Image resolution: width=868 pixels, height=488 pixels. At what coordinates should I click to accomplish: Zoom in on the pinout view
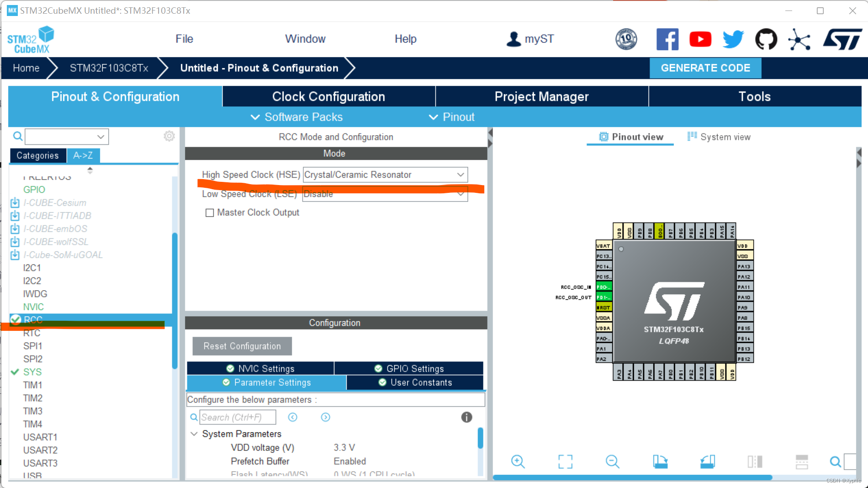(518, 461)
